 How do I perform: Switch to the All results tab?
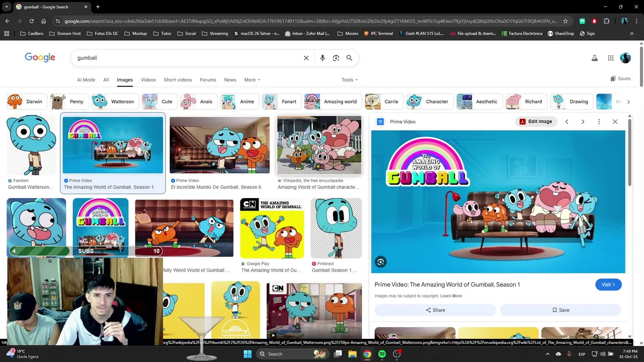click(106, 80)
